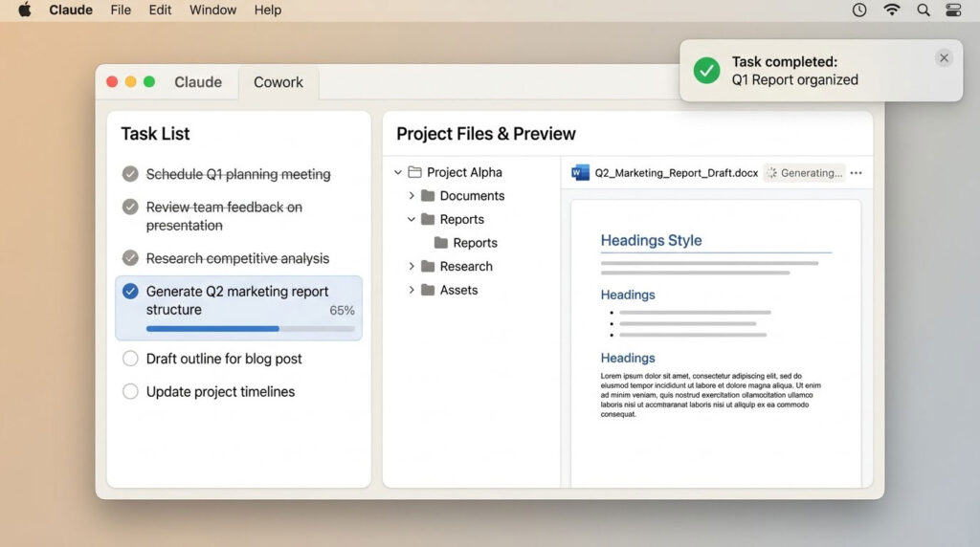Select Project Alpha label in tree
The height and width of the screenshot is (547, 980).
point(464,172)
